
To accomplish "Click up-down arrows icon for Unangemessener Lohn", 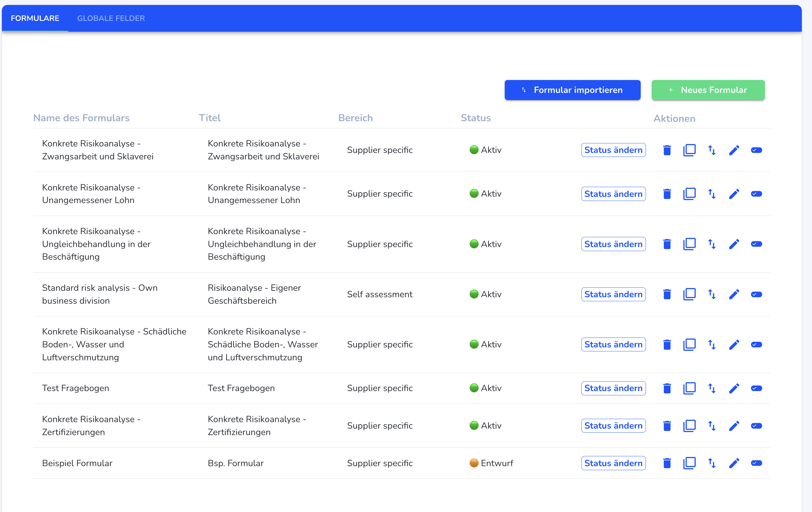I will tap(711, 194).
